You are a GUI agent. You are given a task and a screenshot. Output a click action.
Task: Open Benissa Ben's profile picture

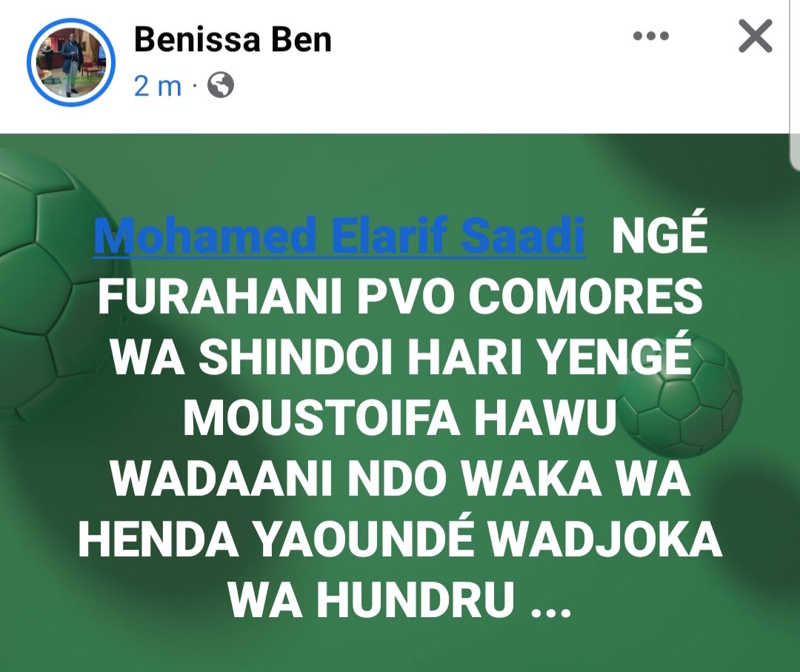point(71,61)
